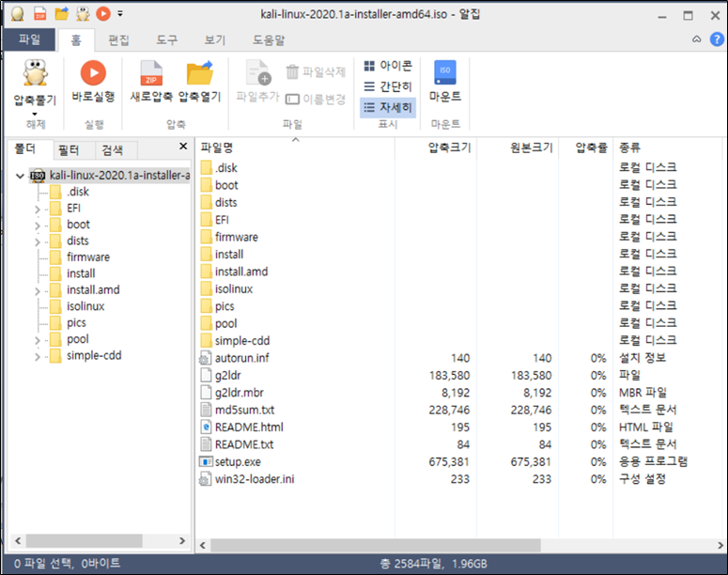Open the 압축풀기 dropdown arrow
Image resolution: width=728 pixels, height=575 pixels.
click(x=35, y=114)
